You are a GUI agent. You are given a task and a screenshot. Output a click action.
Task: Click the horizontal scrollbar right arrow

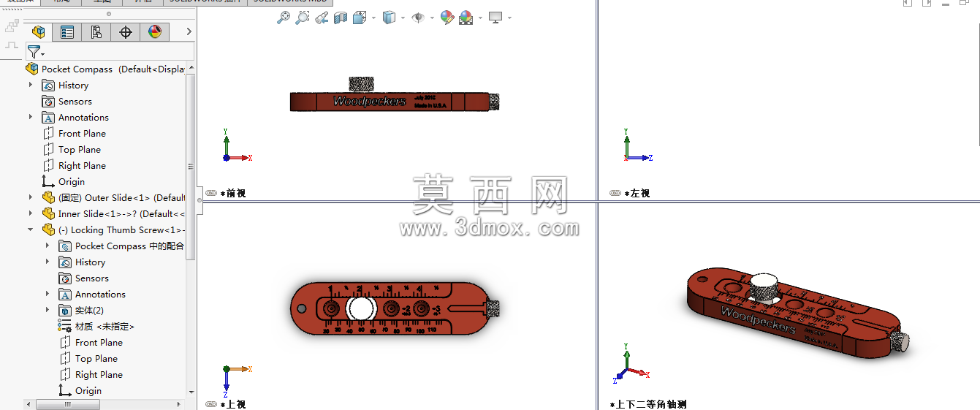tap(179, 404)
